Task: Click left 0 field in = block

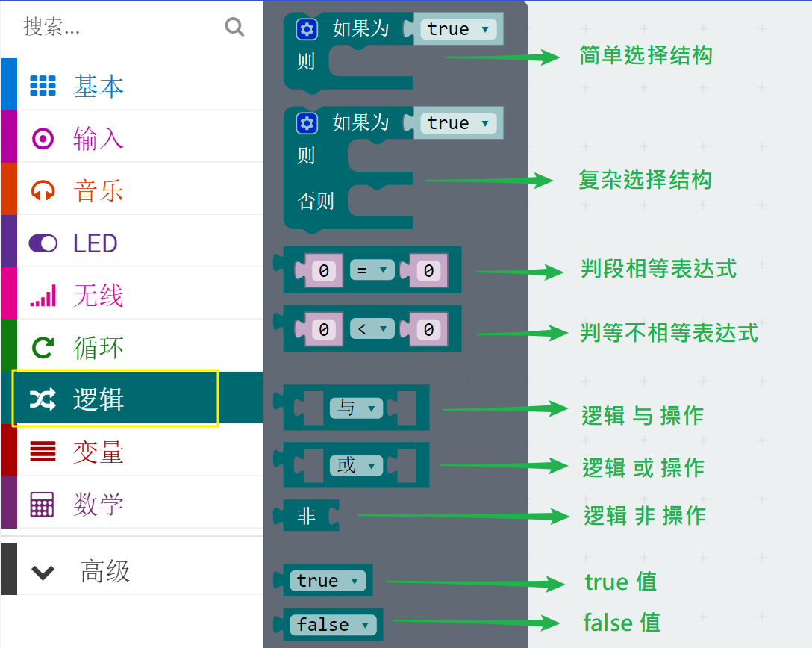Action: (x=324, y=270)
